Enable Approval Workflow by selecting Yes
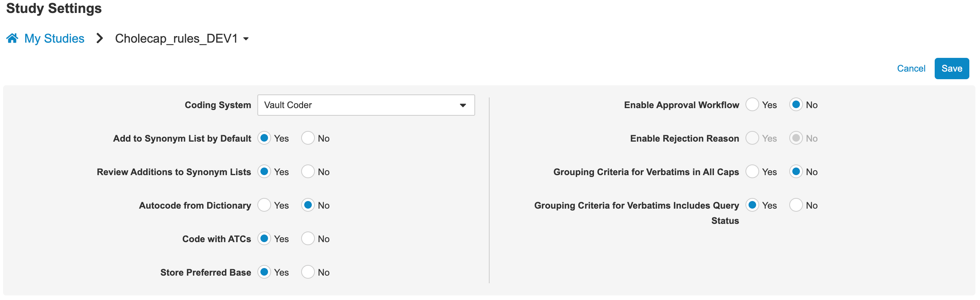980x300 pixels. point(752,105)
